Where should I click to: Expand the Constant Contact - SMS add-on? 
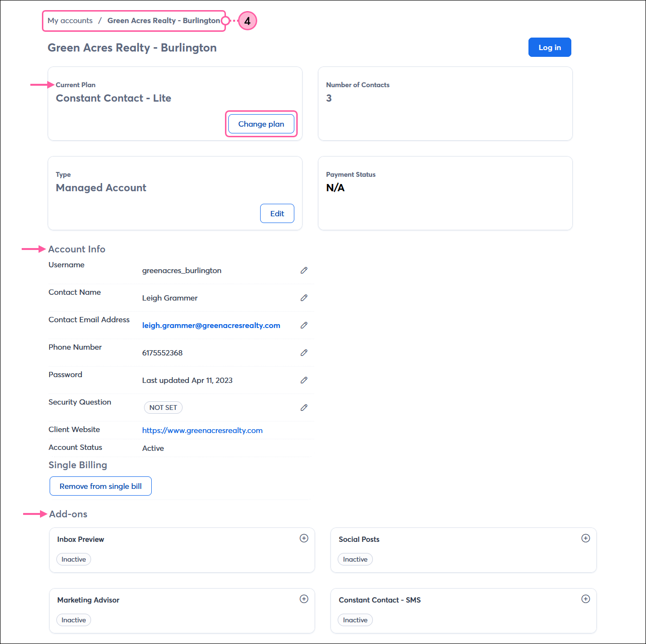[x=586, y=599]
